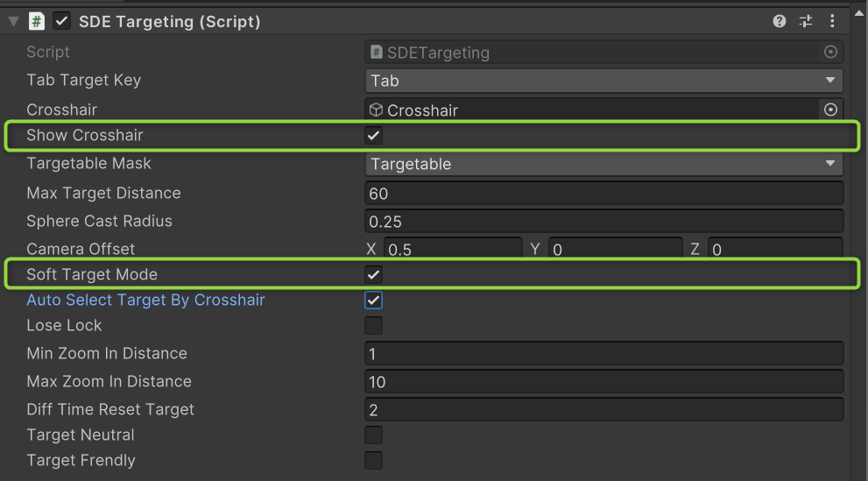Open the component help reference icon
The image size is (868, 481).
click(x=780, y=21)
